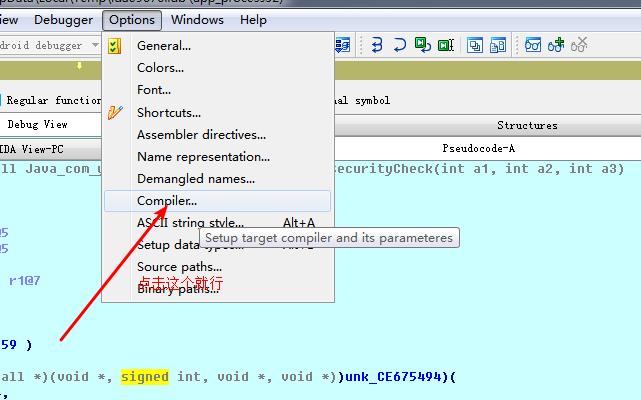This screenshot has height=400, width=641.
Task: Click the checklist icon beside General
Action: (114, 46)
